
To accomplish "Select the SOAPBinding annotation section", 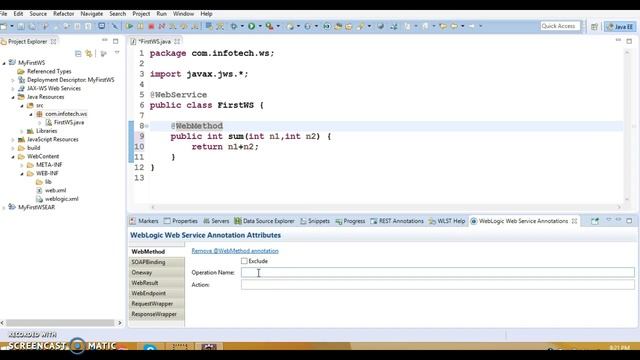I will pos(156,262).
